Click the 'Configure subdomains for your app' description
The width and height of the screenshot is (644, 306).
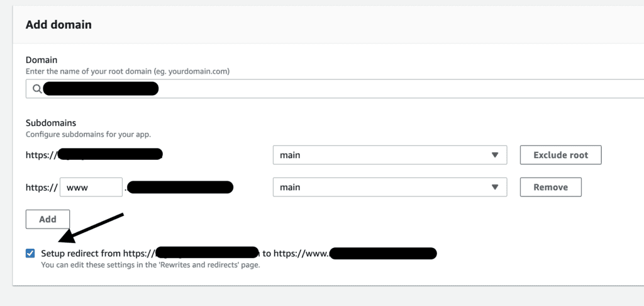(88, 134)
